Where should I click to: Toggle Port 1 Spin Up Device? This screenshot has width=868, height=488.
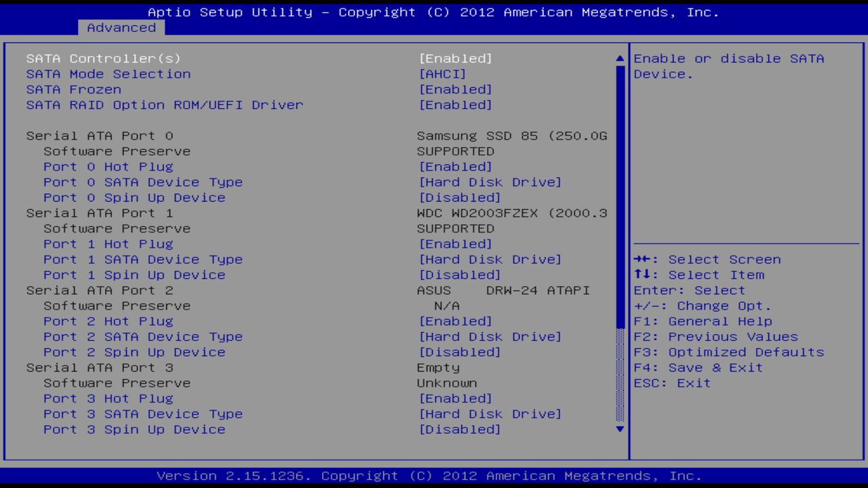point(134,274)
